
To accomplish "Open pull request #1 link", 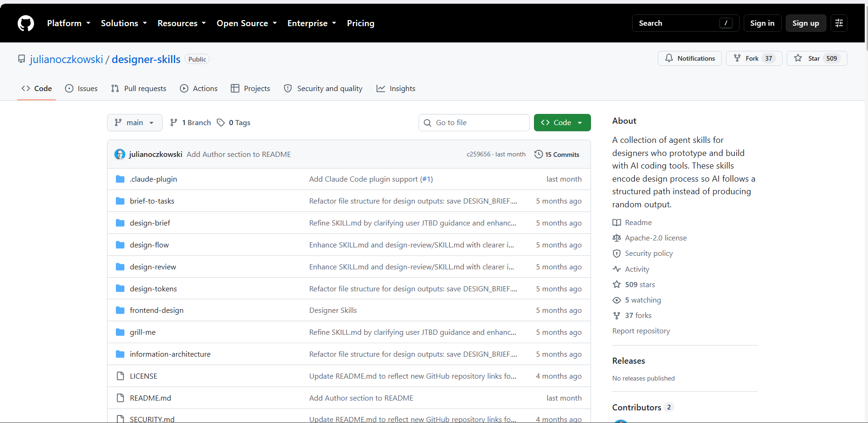I will [x=427, y=179].
